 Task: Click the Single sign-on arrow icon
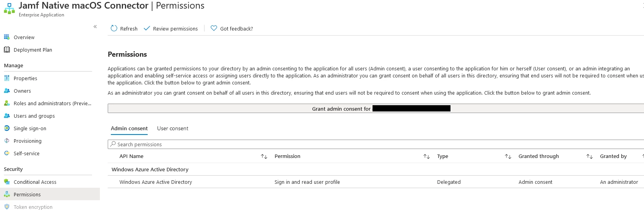[x=7, y=128]
